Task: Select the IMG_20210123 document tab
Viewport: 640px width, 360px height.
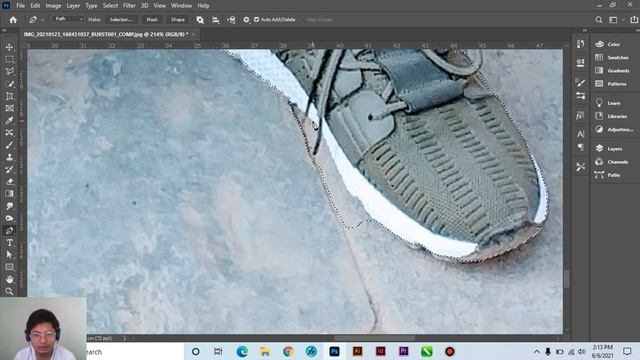Action: coord(107,34)
